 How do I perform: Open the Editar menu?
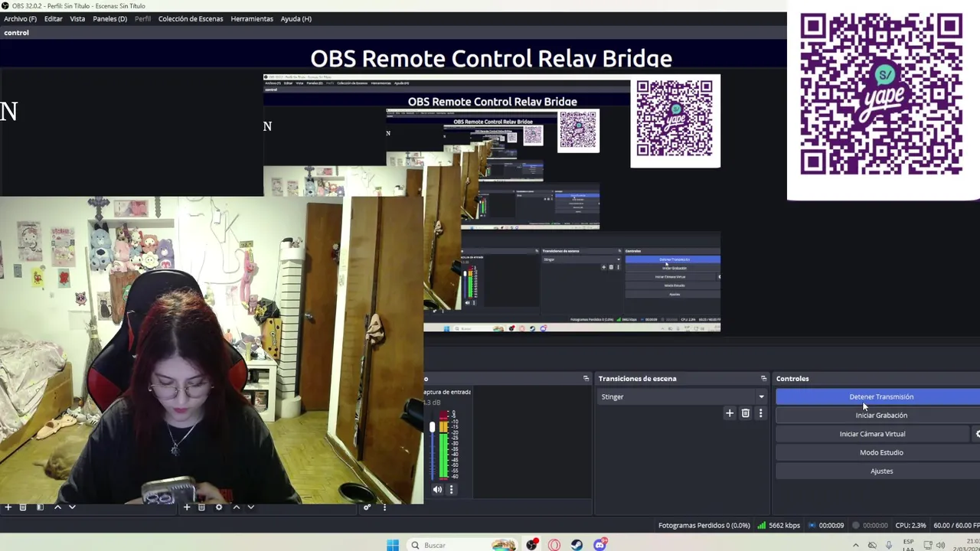click(53, 18)
